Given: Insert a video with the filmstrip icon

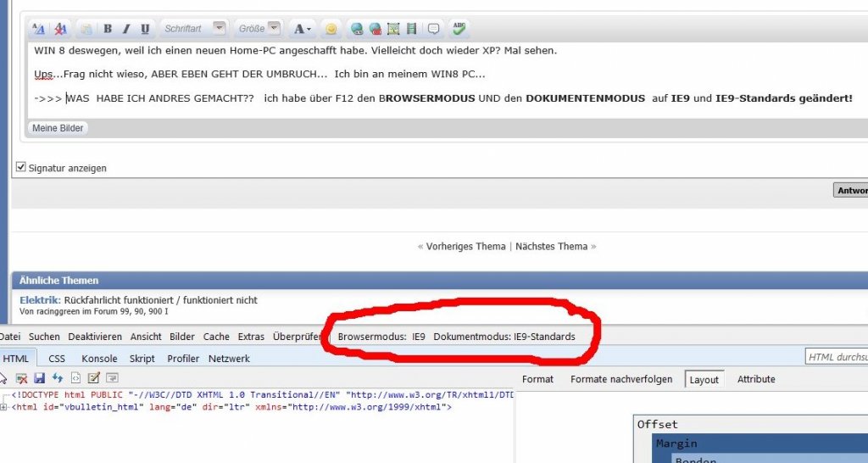Looking at the screenshot, I should point(411,29).
